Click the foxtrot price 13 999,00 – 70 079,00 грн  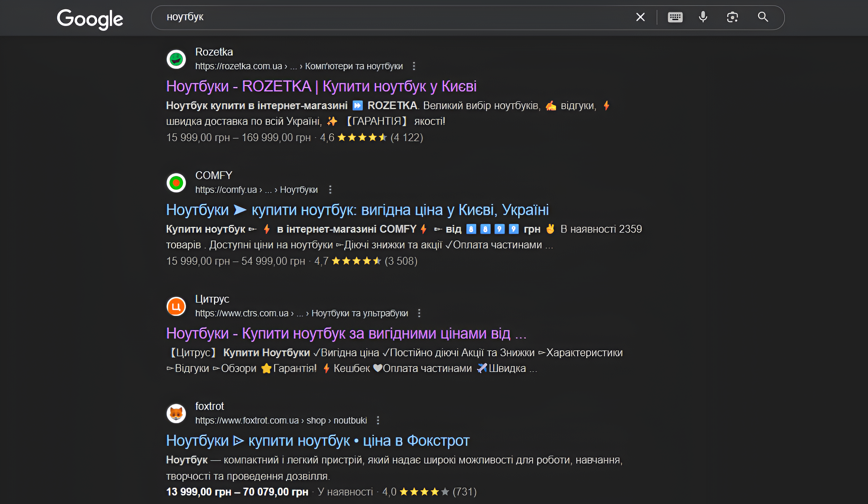tap(237, 492)
